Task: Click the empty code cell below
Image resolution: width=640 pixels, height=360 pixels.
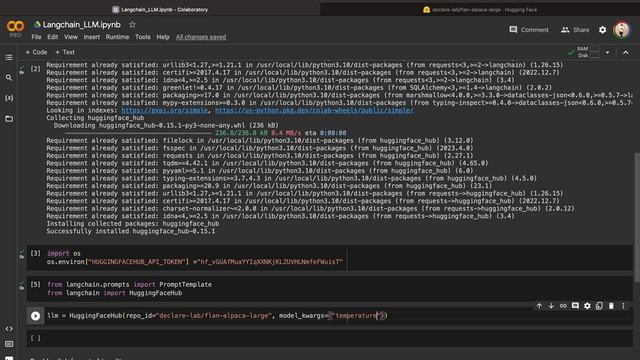Action: click(330, 338)
